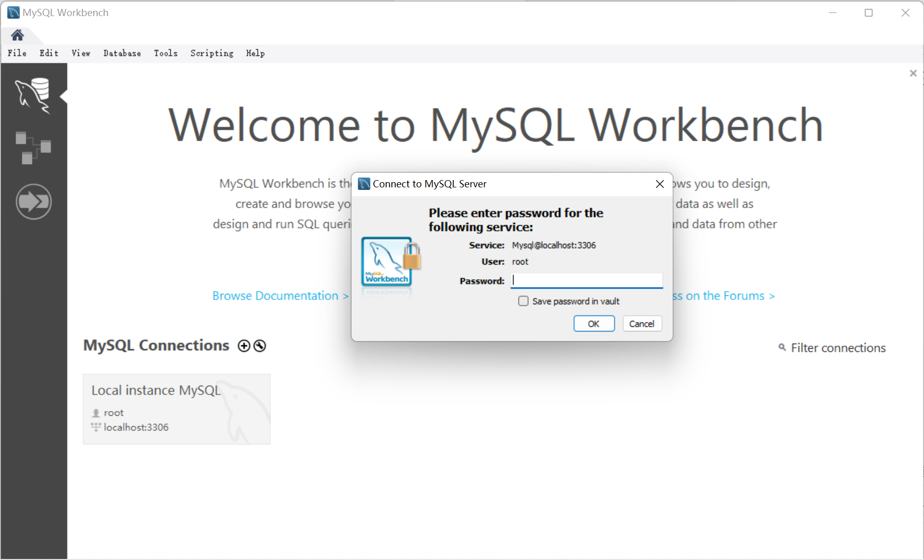Confirm password with OK button
Screen dimensions: 924x560
pos(594,324)
